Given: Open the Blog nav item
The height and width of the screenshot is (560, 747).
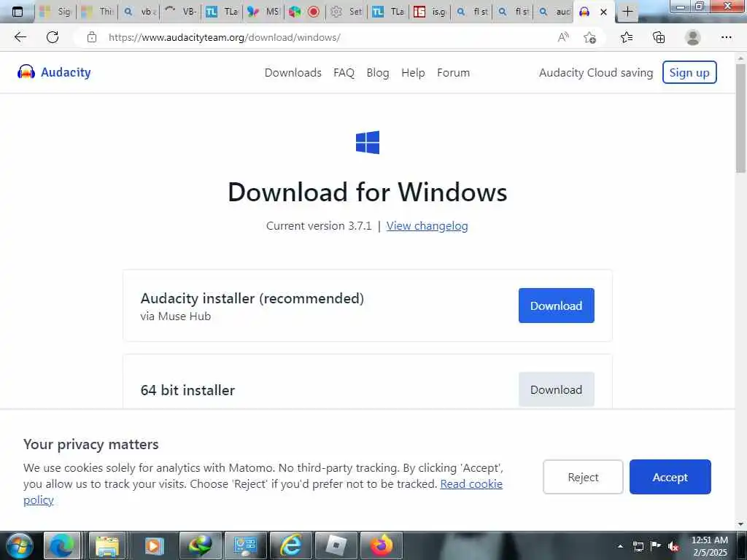Looking at the screenshot, I should [x=378, y=73].
